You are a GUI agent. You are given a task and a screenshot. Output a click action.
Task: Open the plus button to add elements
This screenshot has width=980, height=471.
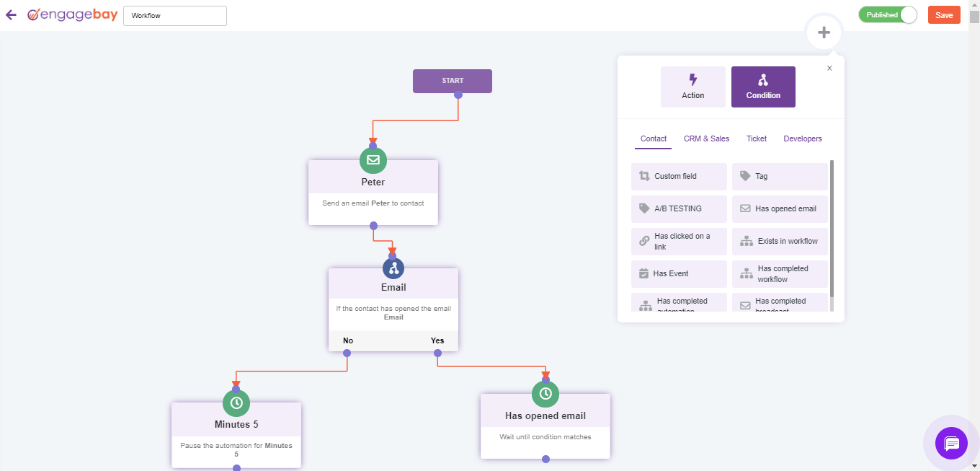pyautogui.click(x=823, y=32)
